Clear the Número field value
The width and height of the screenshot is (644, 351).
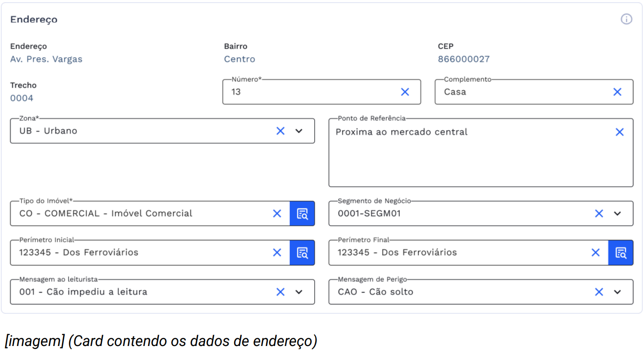(405, 92)
